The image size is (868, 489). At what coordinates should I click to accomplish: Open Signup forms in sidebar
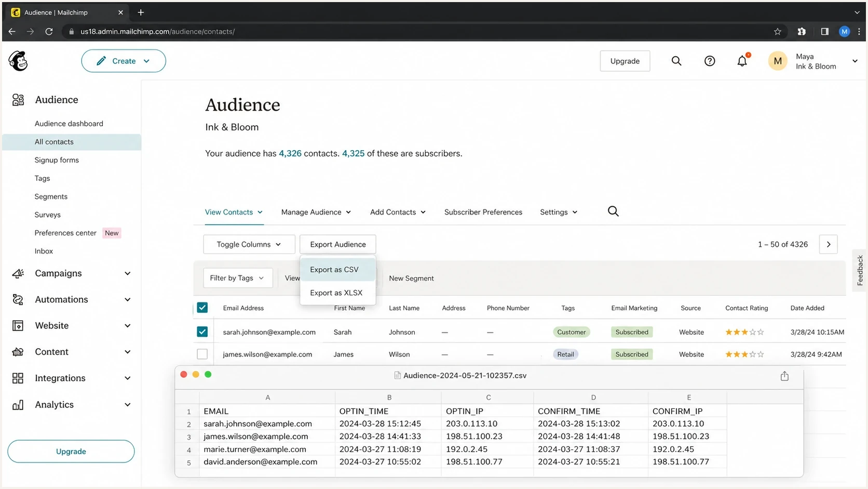[57, 160]
